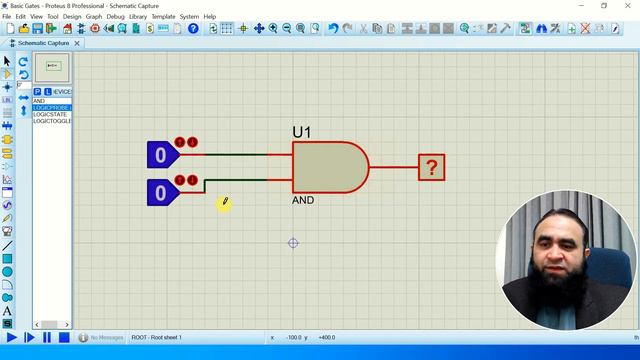Image resolution: width=640 pixels, height=360 pixels.
Task: Select Generator mode tool
Action: 7,205
